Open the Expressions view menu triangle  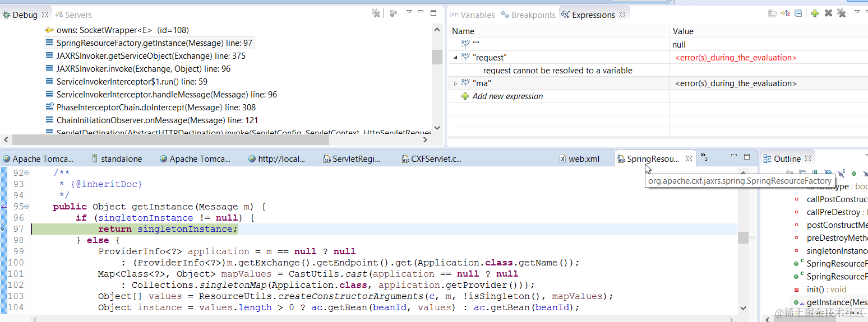coord(857,12)
